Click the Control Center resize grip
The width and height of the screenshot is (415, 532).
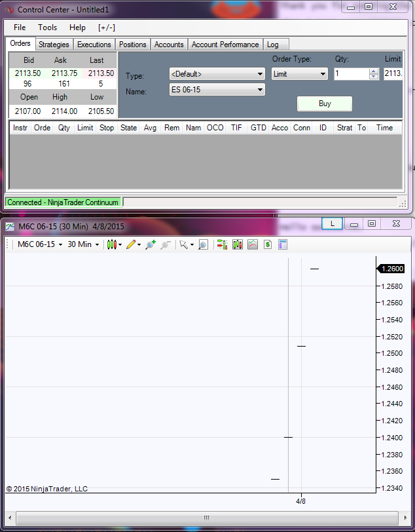(403, 204)
